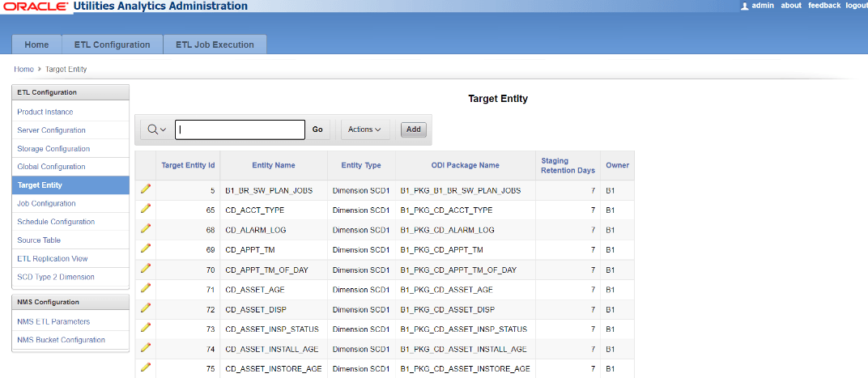Click the NMS Configuration sidebar panel heading
This screenshot has height=378, width=868.
tap(70, 302)
